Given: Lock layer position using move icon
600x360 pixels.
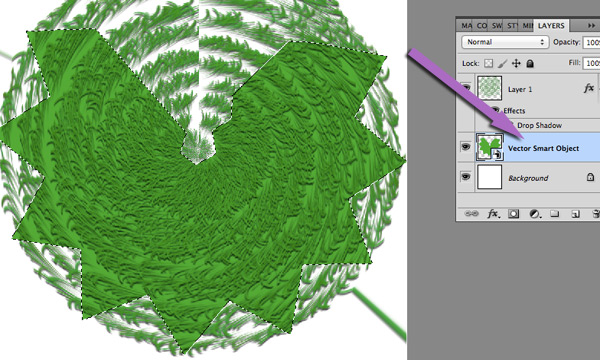Looking at the screenshot, I should coord(516,64).
